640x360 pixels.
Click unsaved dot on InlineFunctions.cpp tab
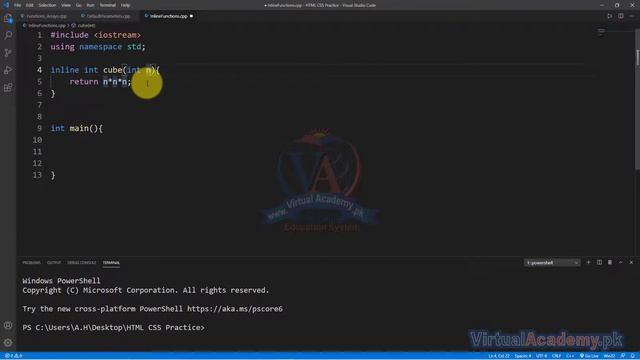click(191, 16)
